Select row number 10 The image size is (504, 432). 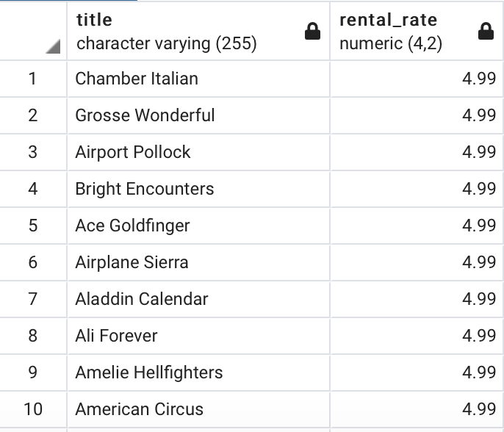33,409
